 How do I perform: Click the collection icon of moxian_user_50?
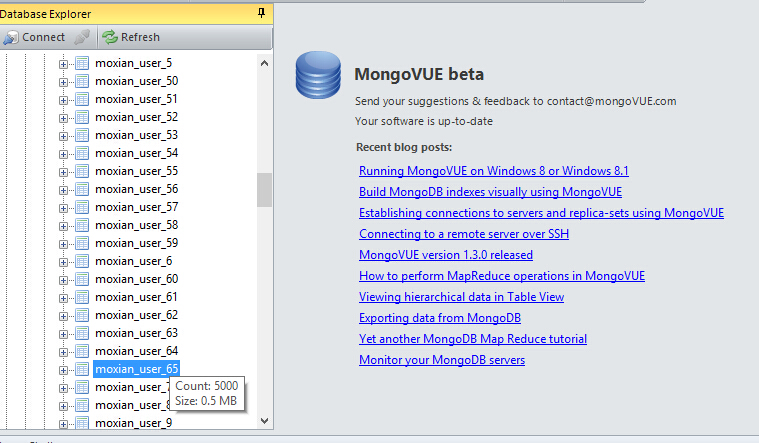[x=82, y=81]
